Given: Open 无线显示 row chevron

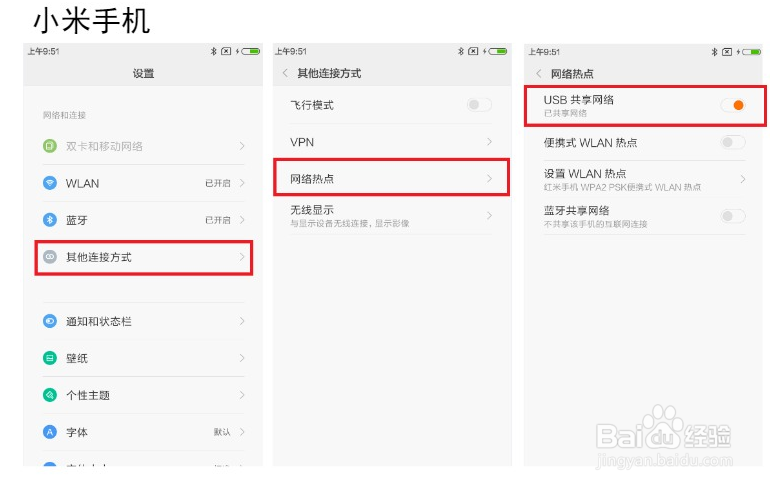Looking at the screenshot, I should [x=489, y=216].
